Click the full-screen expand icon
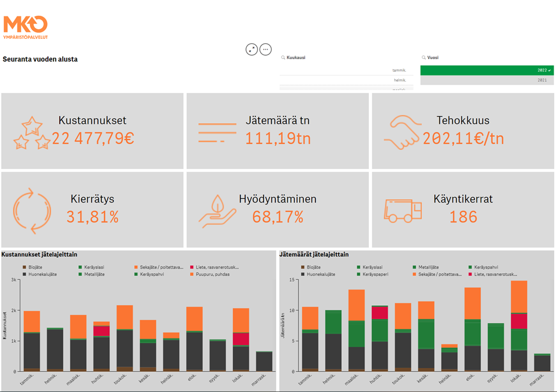Screen dimensions: 557x392 (x=252, y=50)
